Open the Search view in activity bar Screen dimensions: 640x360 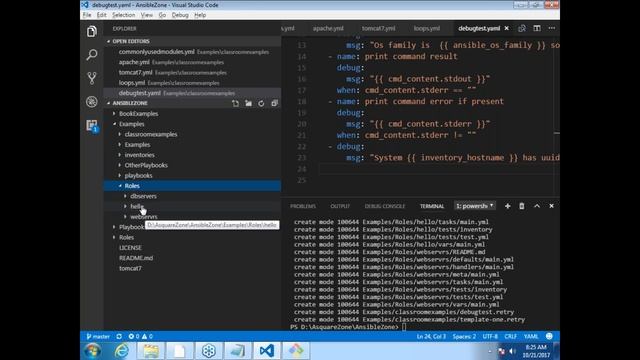coord(92,55)
